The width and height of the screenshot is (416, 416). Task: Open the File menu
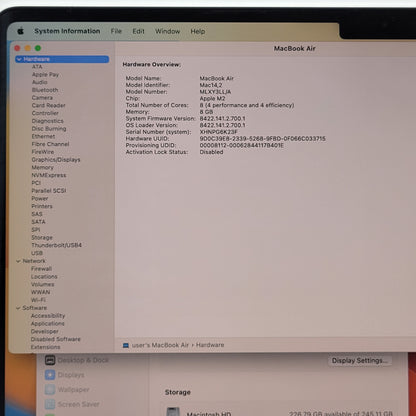click(116, 31)
